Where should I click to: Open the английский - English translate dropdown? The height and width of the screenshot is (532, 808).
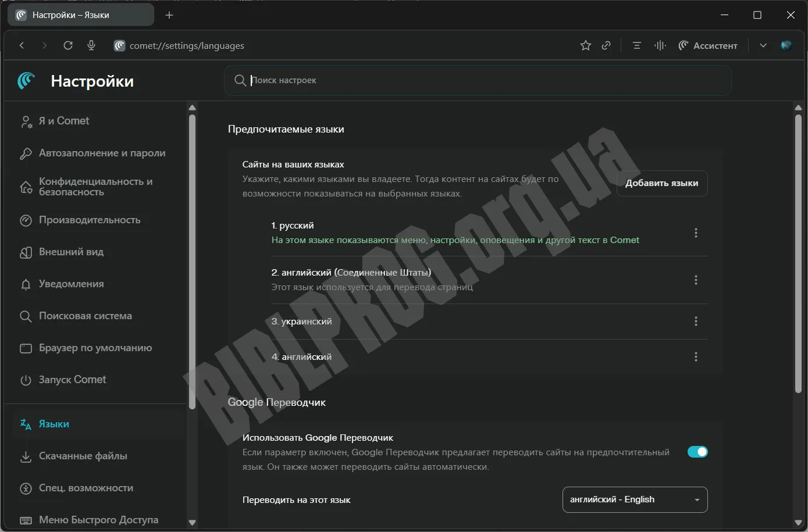click(x=635, y=499)
